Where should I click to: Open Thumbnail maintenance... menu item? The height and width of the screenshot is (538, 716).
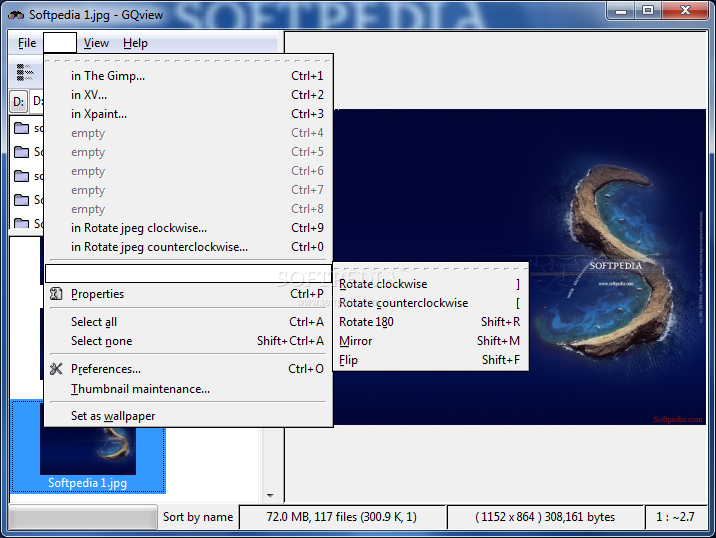click(x=188, y=389)
